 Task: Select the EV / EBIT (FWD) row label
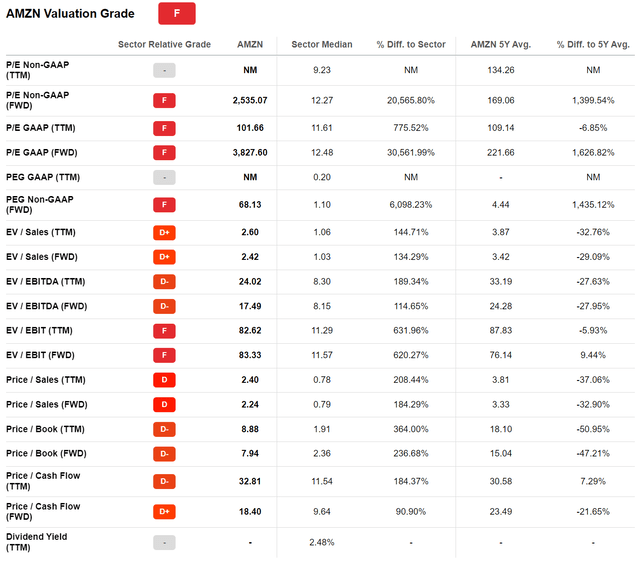point(40,355)
